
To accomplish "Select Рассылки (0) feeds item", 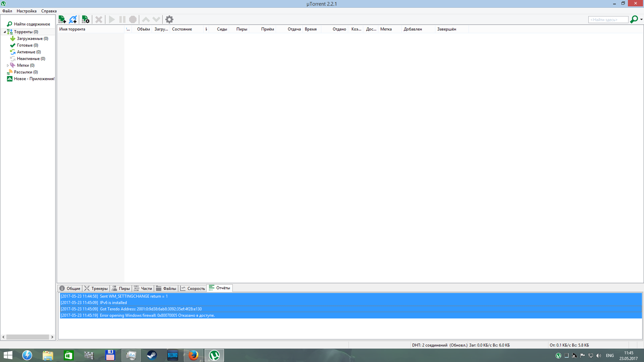I will tap(26, 72).
